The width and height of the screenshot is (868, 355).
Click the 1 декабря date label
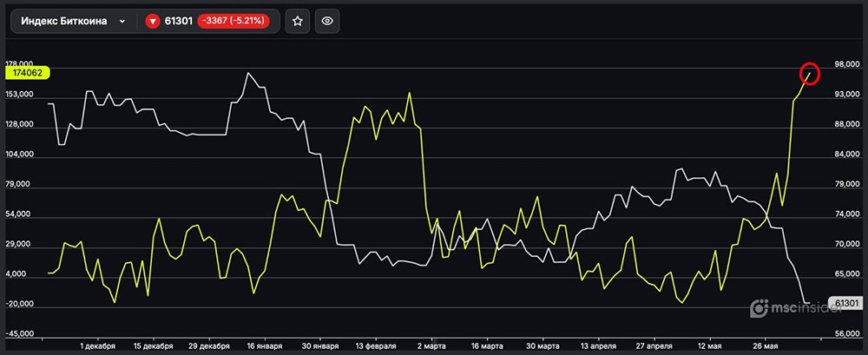point(97,346)
